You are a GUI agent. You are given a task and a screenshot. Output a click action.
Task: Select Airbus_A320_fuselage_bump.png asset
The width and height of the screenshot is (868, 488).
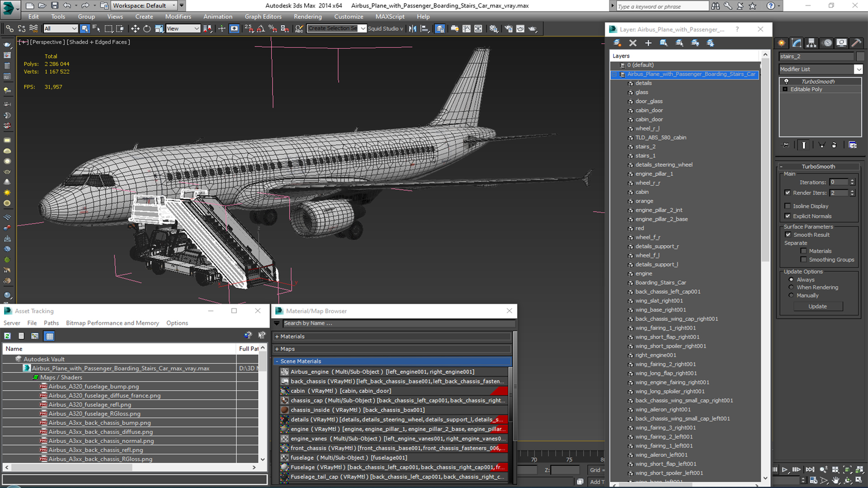click(94, 387)
